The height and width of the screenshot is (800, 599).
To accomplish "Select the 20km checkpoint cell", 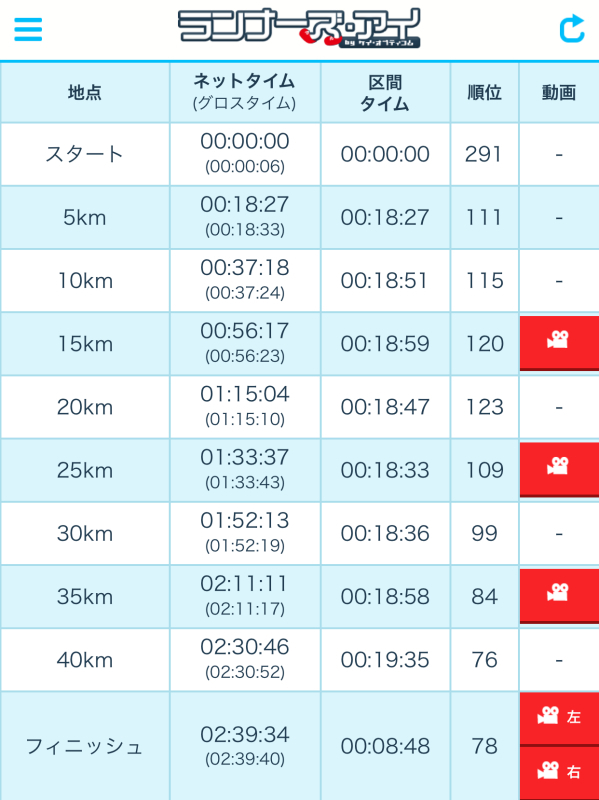I will (85, 407).
